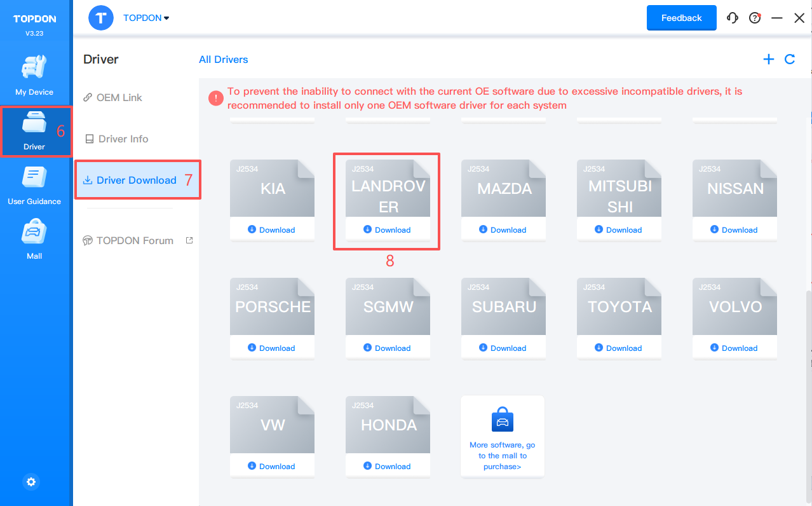Click the All Drivers tab
The width and height of the screenshot is (812, 506).
(x=223, y=59)
